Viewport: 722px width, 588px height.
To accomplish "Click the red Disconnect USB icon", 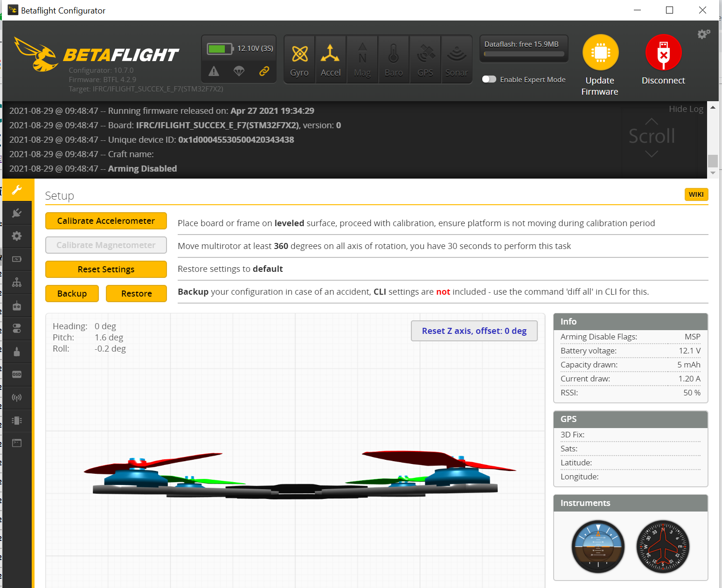I will tap(663, 53).
